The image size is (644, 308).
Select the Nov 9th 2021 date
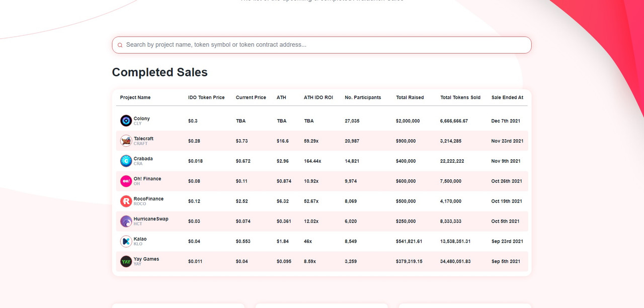[506, 161]
